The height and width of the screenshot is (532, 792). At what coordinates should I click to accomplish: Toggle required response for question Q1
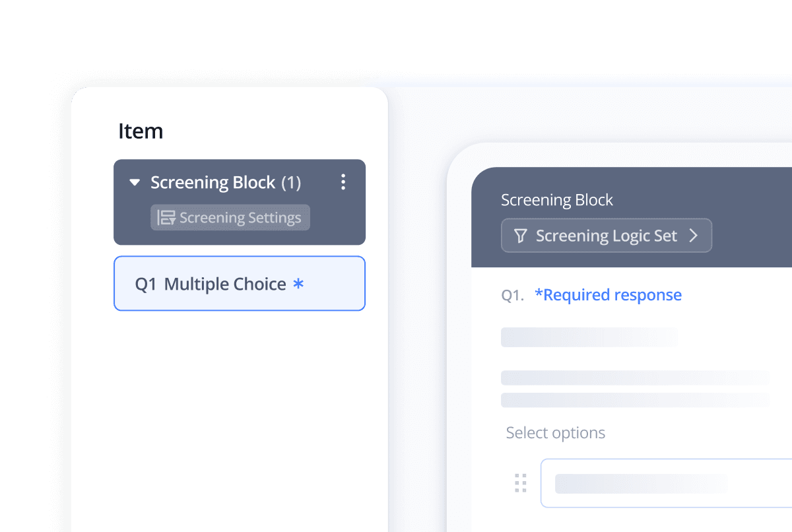pos(609,294)
